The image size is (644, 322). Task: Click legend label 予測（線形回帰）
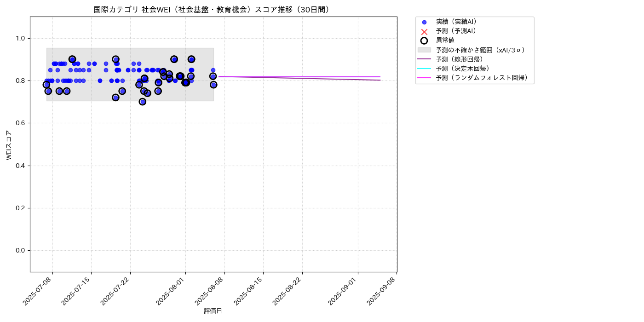(x=461, y=59)
